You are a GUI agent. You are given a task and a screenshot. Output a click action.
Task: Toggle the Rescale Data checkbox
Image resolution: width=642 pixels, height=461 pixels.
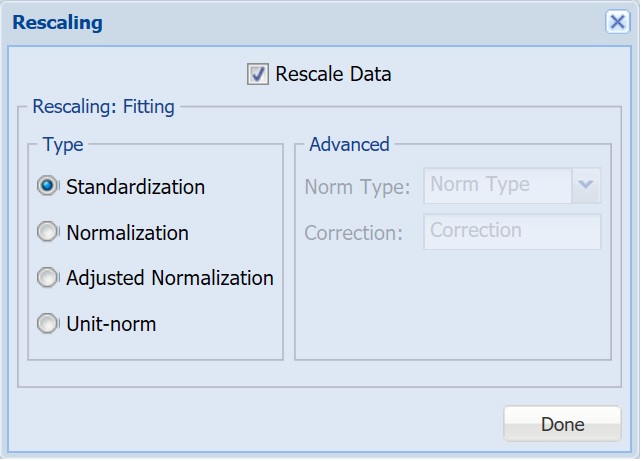(x=258, y=75)
